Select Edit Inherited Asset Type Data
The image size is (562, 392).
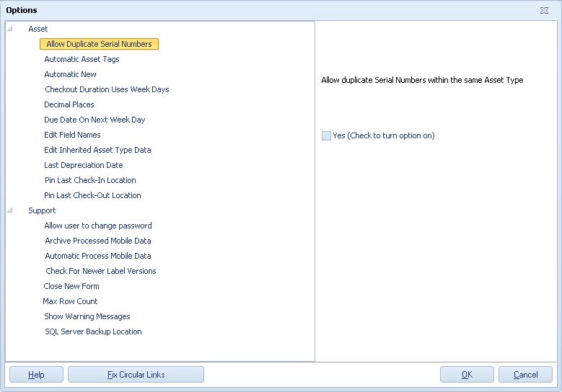coord(97,150)
